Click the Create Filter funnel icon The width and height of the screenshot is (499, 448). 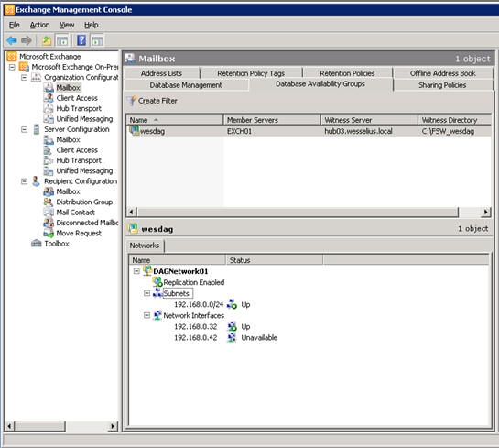pos(132,101)
